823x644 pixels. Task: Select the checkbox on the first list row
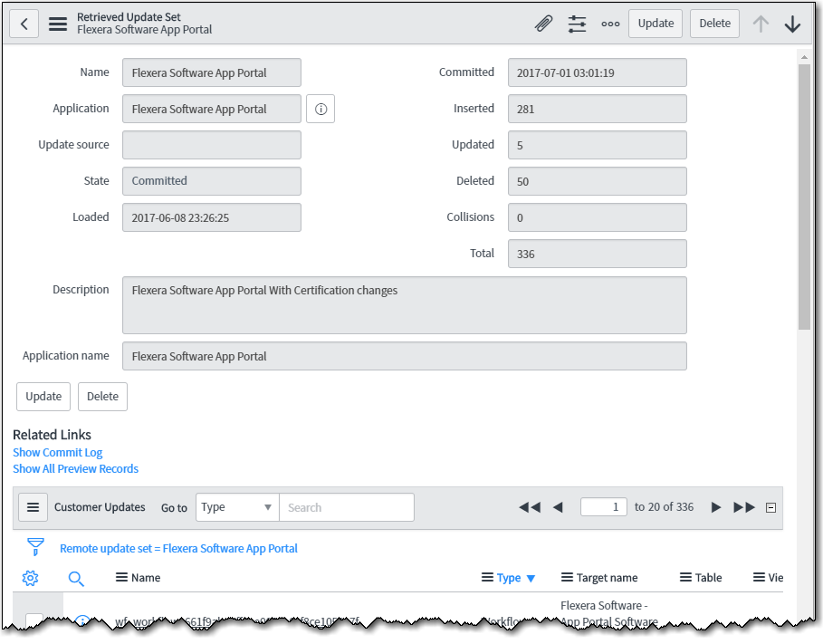tap(33, 621)
